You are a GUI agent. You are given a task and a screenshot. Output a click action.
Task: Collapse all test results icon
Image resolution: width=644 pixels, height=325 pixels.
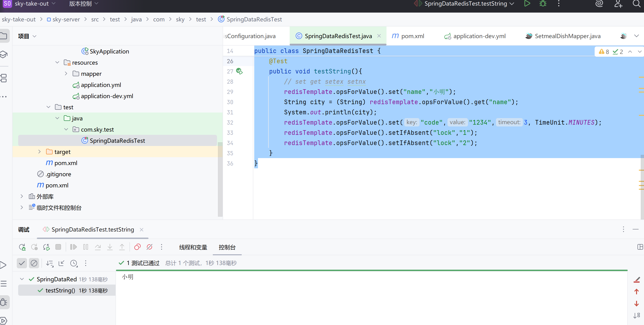(x=61, y=263)
